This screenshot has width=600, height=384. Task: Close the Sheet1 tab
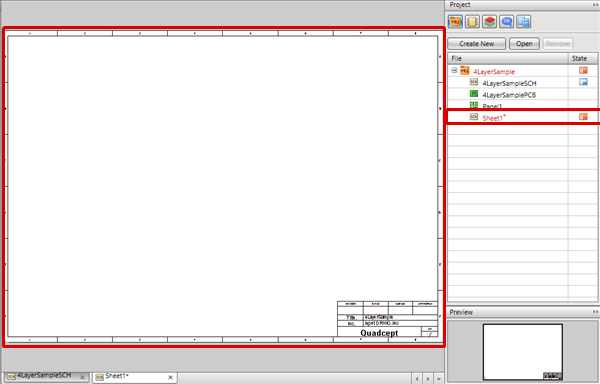pyautogui.click(x=171, y=377)
